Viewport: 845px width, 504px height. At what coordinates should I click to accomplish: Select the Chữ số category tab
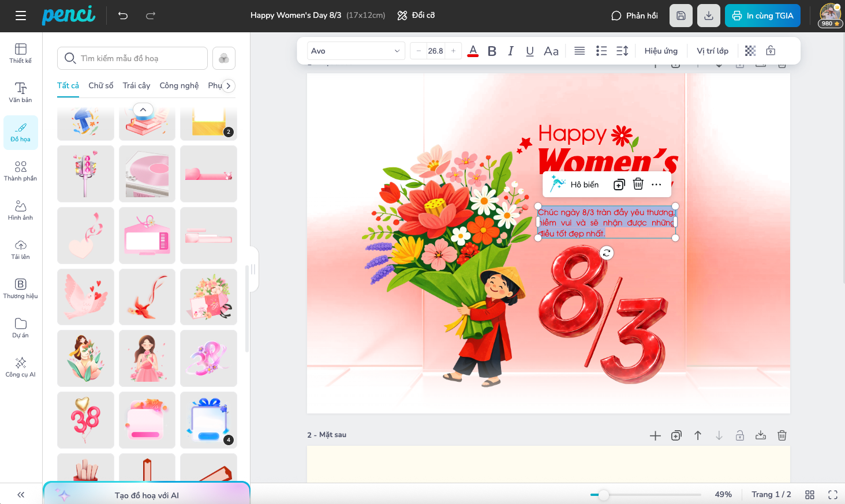[x=101, y=85]
